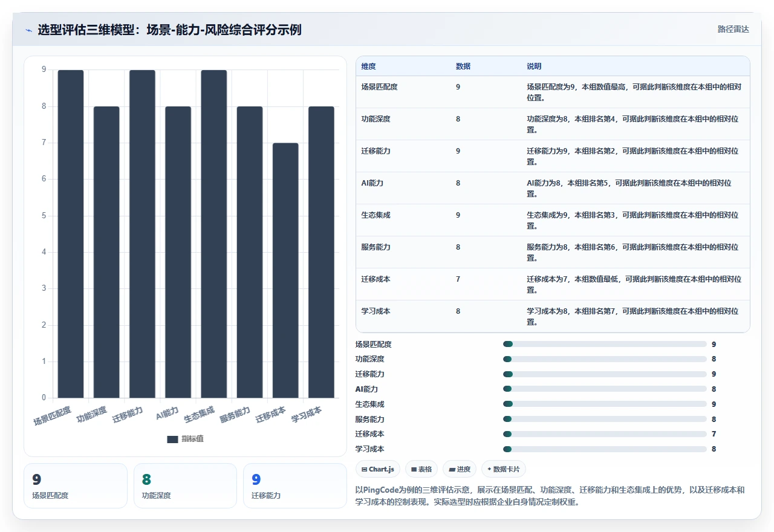The height and width of the screenshot is (532, 774).
Task: Click the 迁移能力 label in progress list
Action: point(370,374)
